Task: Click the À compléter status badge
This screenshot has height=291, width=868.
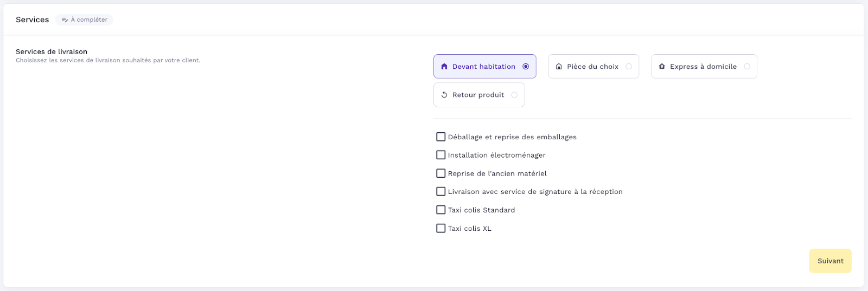Action: tap(85, 20)
